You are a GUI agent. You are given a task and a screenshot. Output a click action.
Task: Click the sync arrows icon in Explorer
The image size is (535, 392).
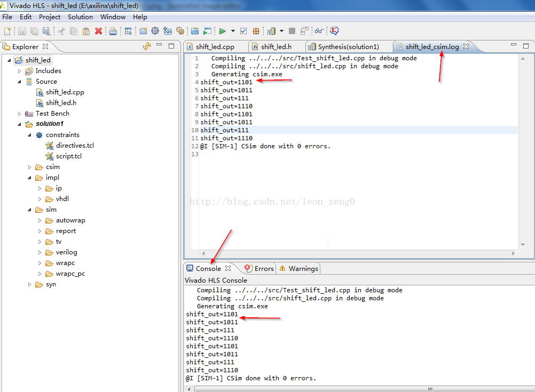(147, 46)
